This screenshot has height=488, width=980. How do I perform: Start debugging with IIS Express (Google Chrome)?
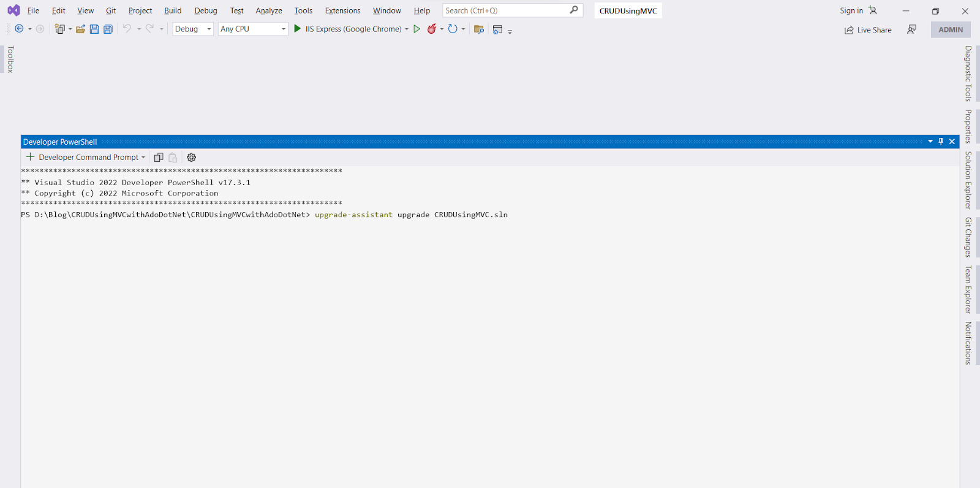(347, 29)
